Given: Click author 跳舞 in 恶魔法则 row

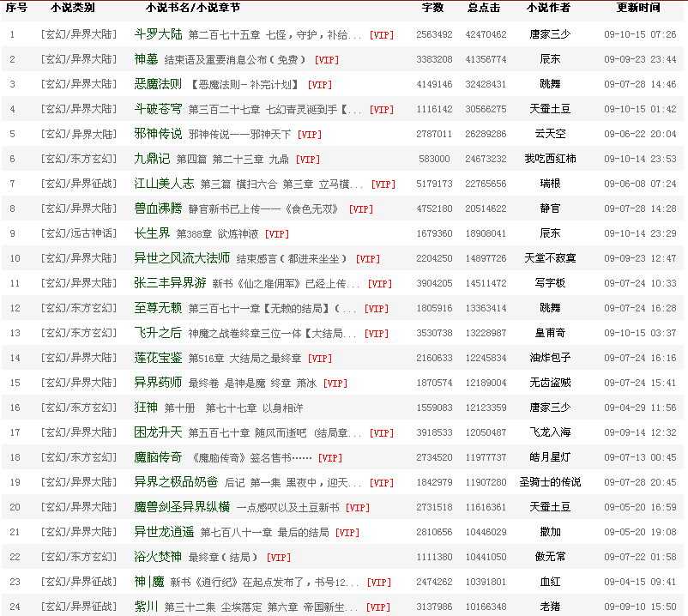Looking at the screenshot, I should point(550,84).
